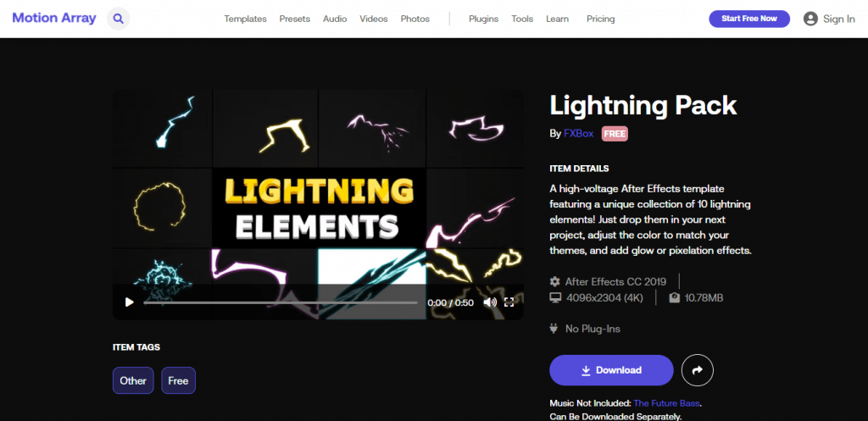The height and width of the screenshot is (421, 868).
Task: Click the 10.78MB file size text
Action: [704, 297]
